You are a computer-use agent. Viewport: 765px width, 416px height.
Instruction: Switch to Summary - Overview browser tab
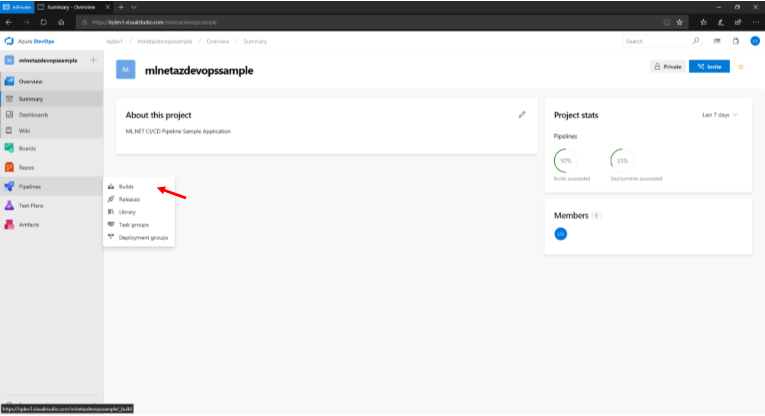pos(74,7)
